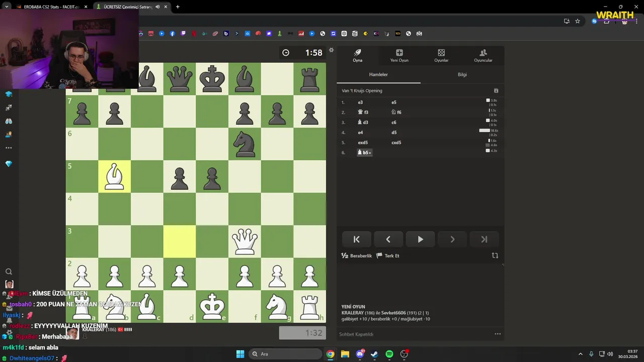Viewport: 644px width, 362px height.
Task: Open the Yeni Oyun tab
Action: tap(399, 56)
